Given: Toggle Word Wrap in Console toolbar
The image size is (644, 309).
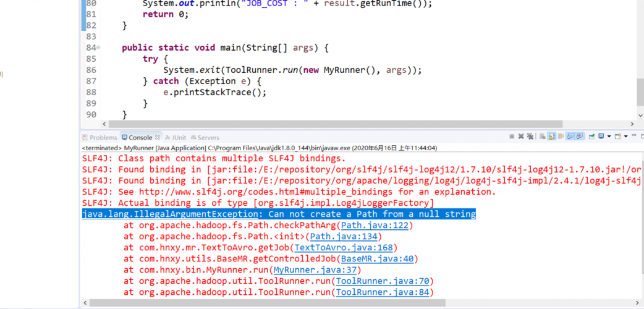Looking at the screenshot, I should tap(561, 137).
